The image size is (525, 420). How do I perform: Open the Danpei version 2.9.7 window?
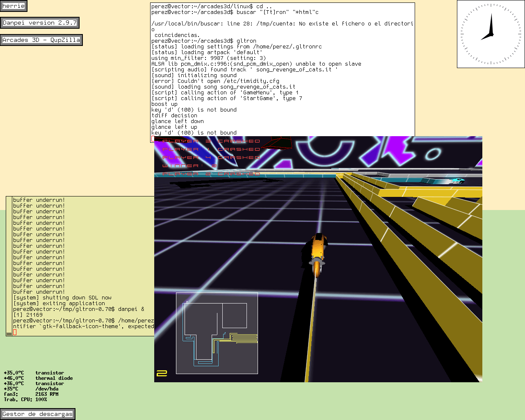point(39,23)
